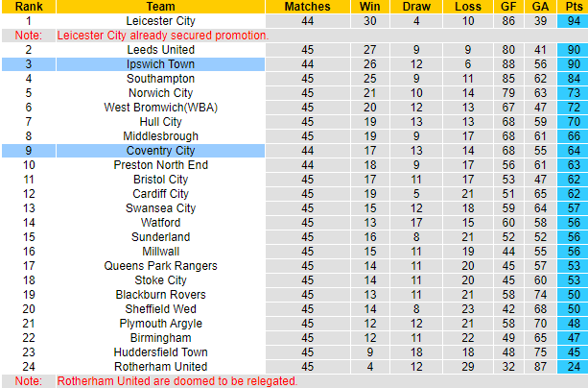Open the Leeds United team entry
The width and height of the screenshot is (588, 388).
160,49
